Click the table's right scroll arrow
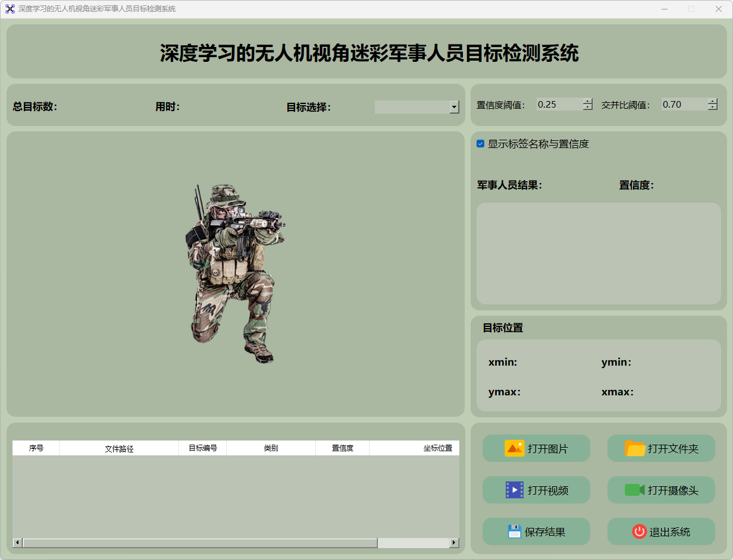This screenshot has width=733, height=560. point(454,543)
